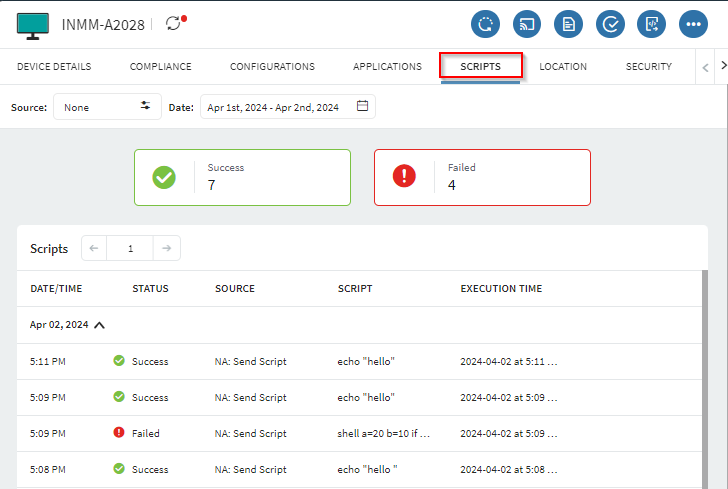Switch to the Compliance tab
Image resolution: width=728 pixels, height=489 pixels.
[x=160, y=67]
